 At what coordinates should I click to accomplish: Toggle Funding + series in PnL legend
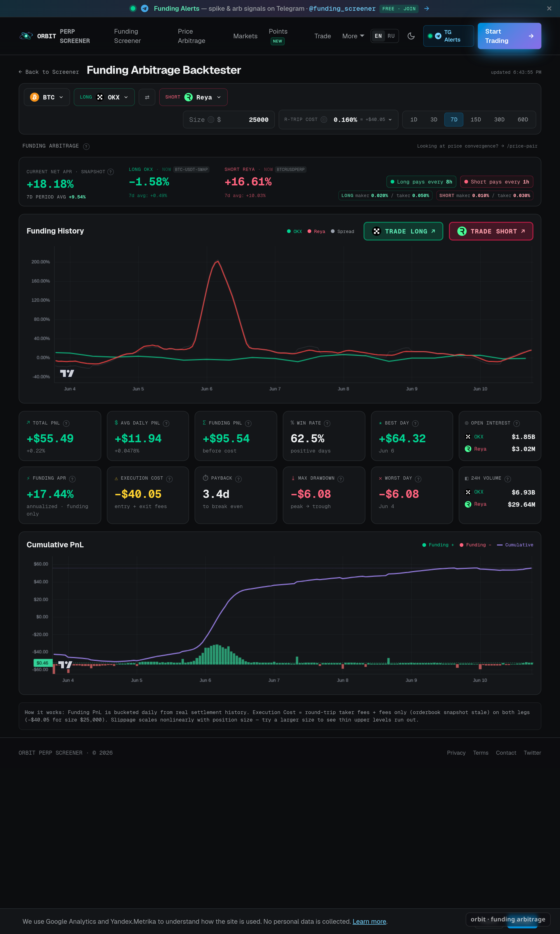[x=438, y=545]
